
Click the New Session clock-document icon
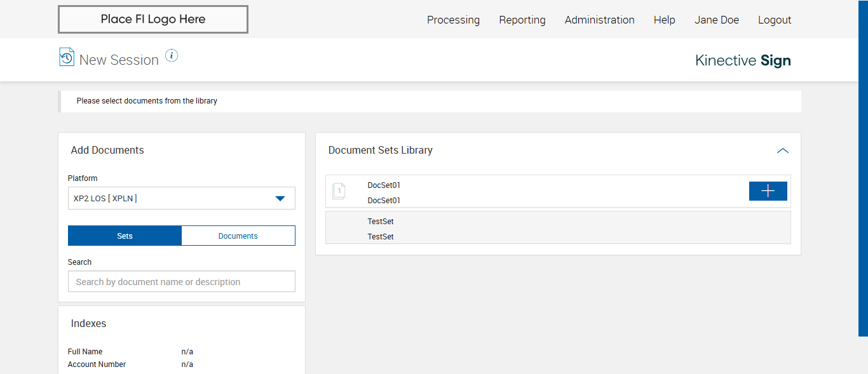coord(67,57)
